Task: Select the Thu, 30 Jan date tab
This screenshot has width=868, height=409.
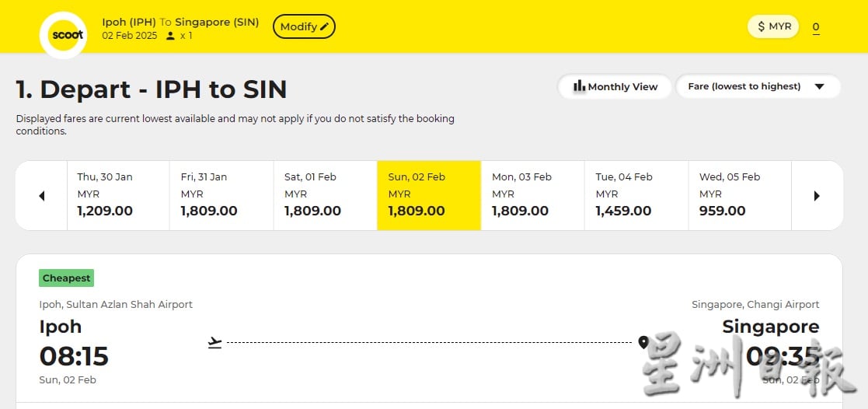Action: pyautogui.click(x=118, y=196)
